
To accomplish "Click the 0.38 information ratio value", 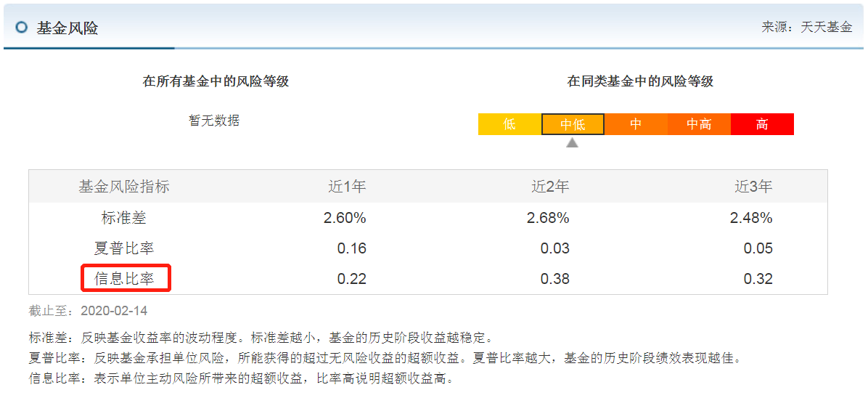I will pos(555,278).
